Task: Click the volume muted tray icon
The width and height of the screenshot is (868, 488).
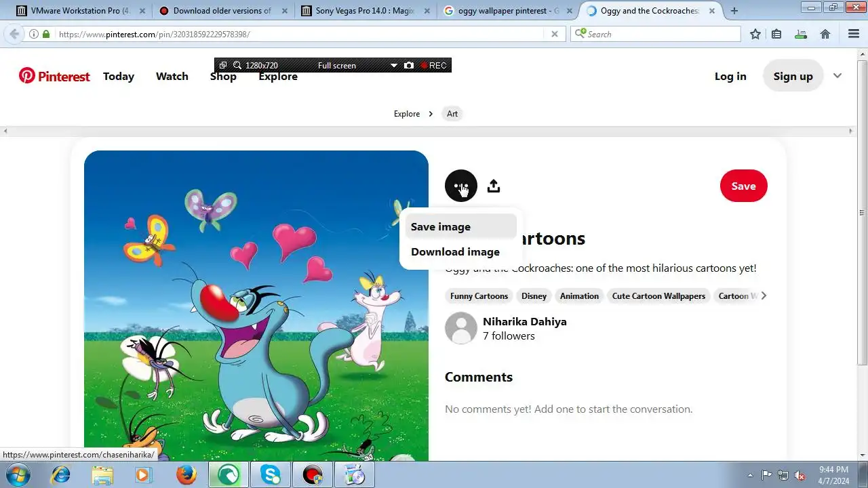Action: coord(800,475)
